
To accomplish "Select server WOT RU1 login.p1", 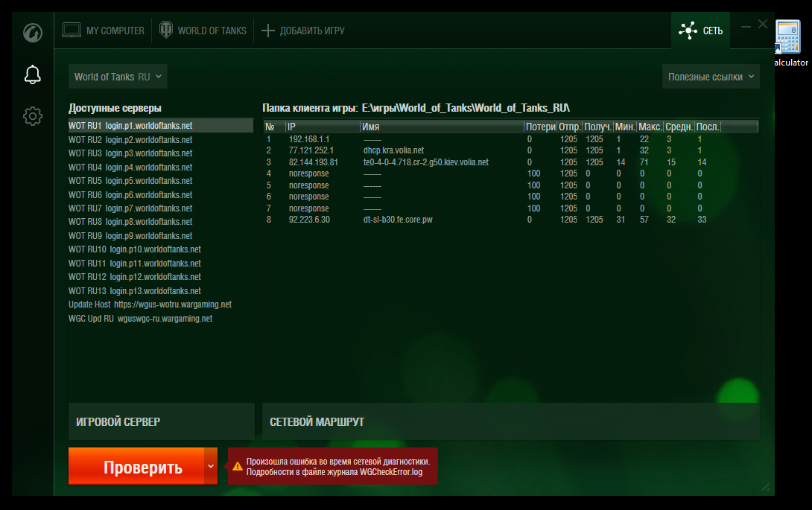I will [160, 126].
